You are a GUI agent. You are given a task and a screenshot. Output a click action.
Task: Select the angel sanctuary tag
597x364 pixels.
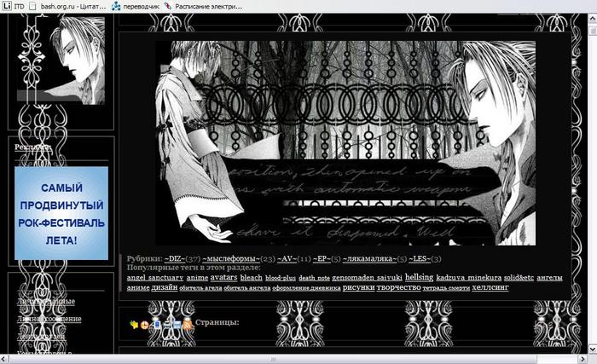(x=155, y=278)
